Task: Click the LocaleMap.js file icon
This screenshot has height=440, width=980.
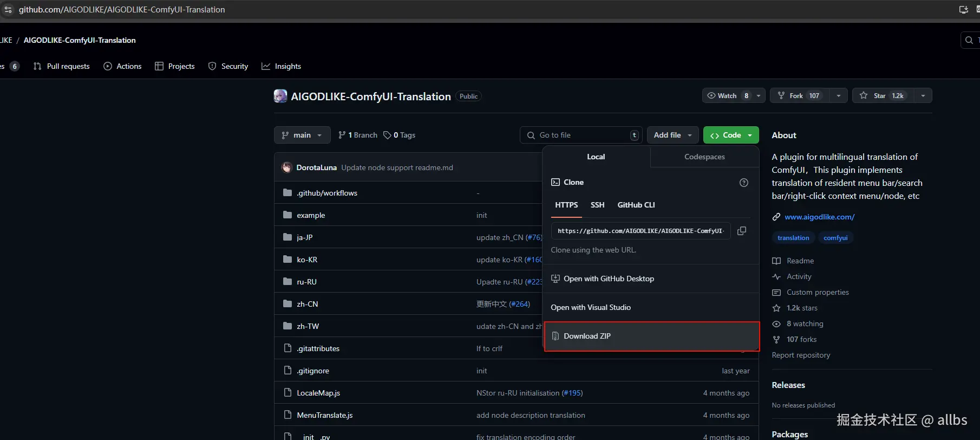Action: [288, 393]
